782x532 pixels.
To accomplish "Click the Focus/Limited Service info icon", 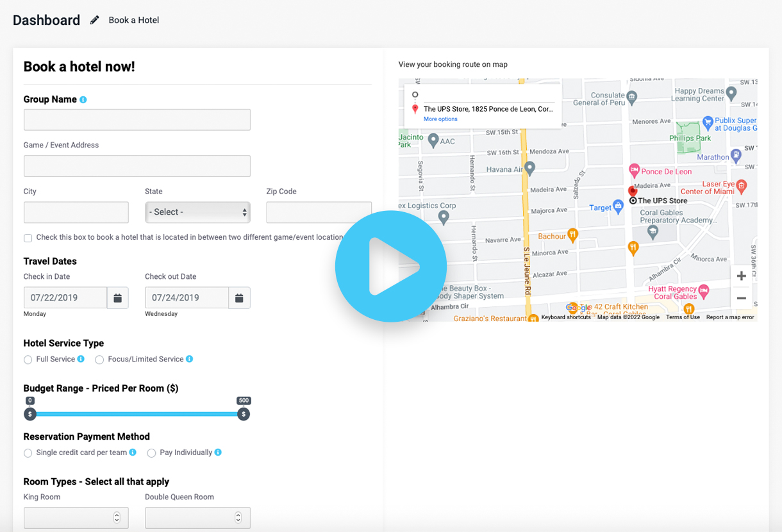I will pyautogui.click(x=189, y=359).
